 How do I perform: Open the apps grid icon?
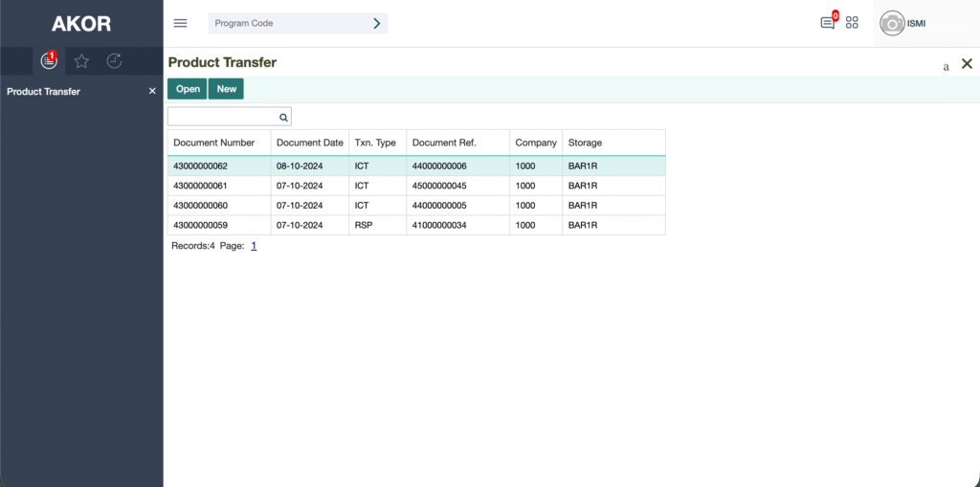852,23
